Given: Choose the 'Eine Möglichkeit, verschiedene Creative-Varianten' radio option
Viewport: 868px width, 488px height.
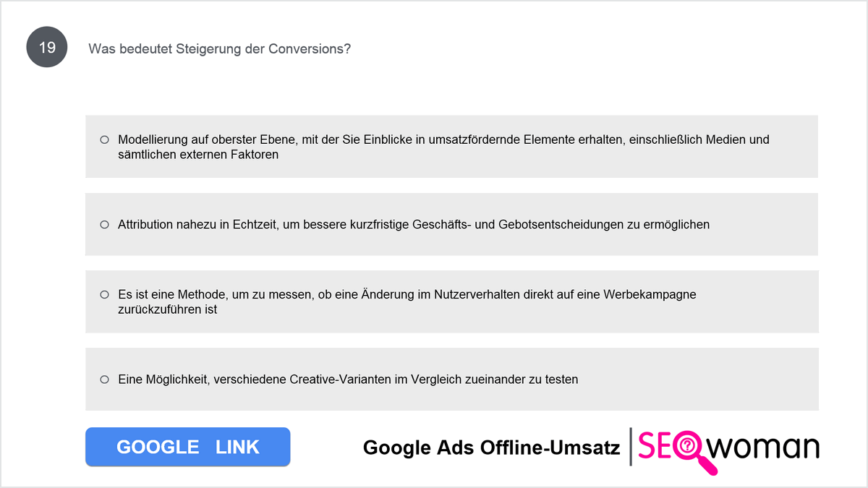Looking at the screenshot, I should (104, 379).
